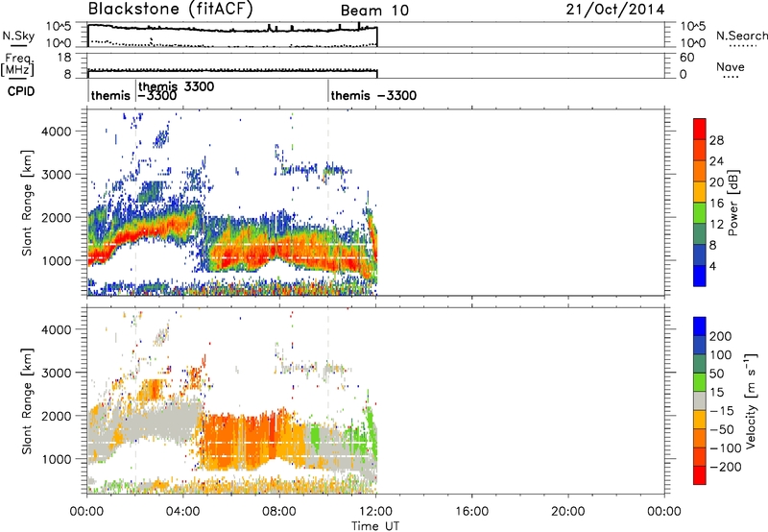The width and height of the screenshot is (768, 532).
Task: Click the "12:00" time tick label
Action: pos(375,512)
